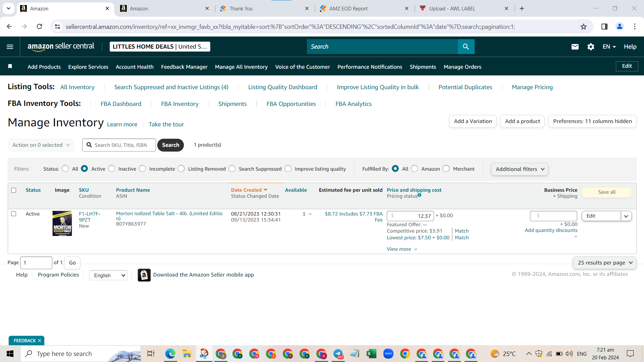Image resolution: width=644 pixels, height=362 pixels.
Task: Click the Search SKU, Title, ISBN field
Action: 119,145
